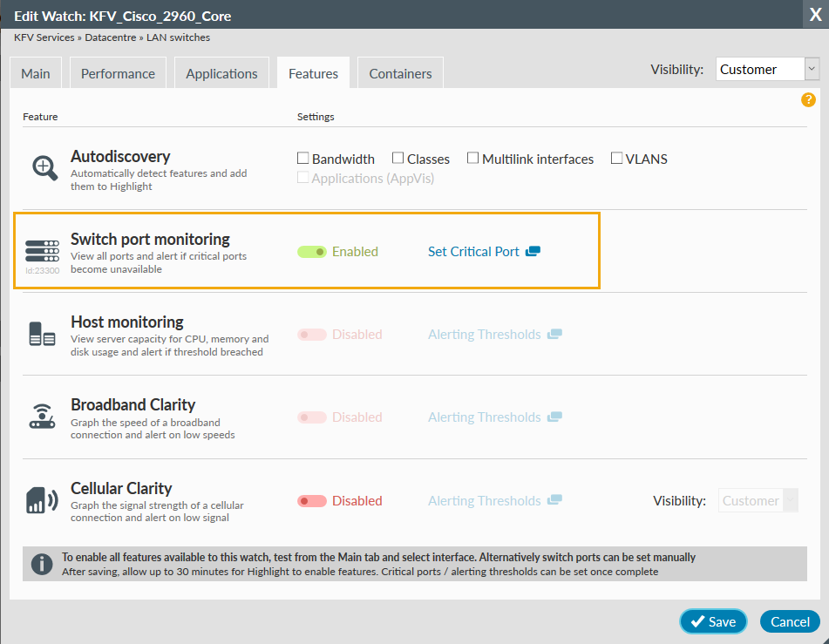Check the VLANS checkbox

pyautogui.click(x=616, y=158)
